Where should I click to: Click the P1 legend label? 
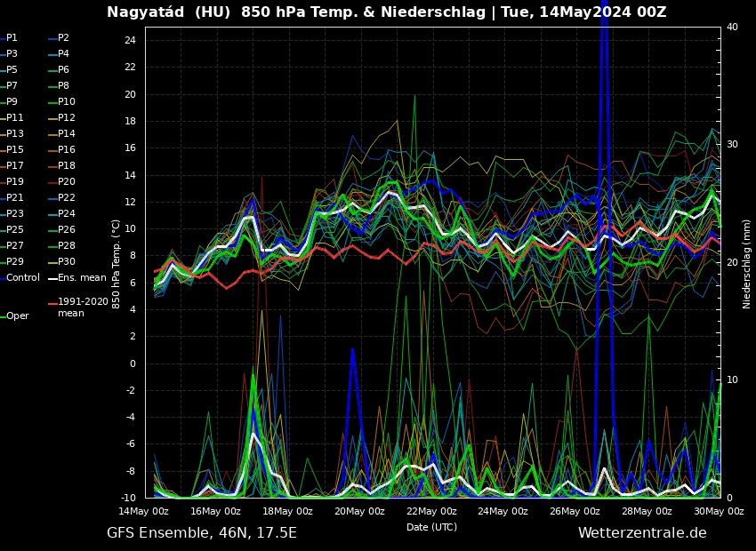(x=12, y=37)
